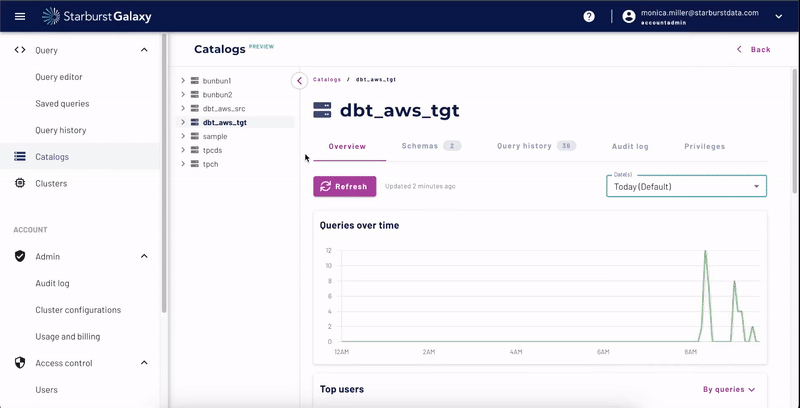Select the sample catalog name
This screenshot has height=408, width=800.
(215, 137)
